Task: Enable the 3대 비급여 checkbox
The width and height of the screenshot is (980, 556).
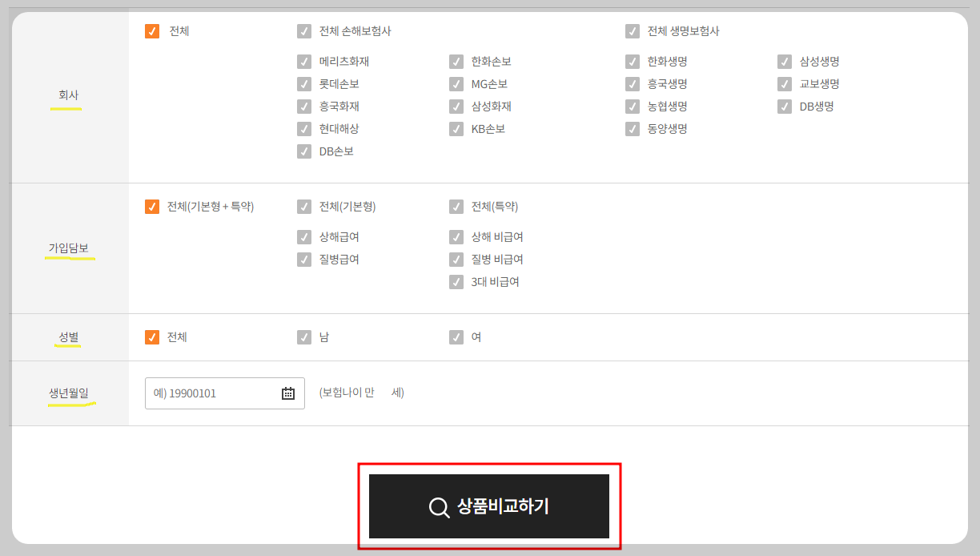Action: [456, 281]
